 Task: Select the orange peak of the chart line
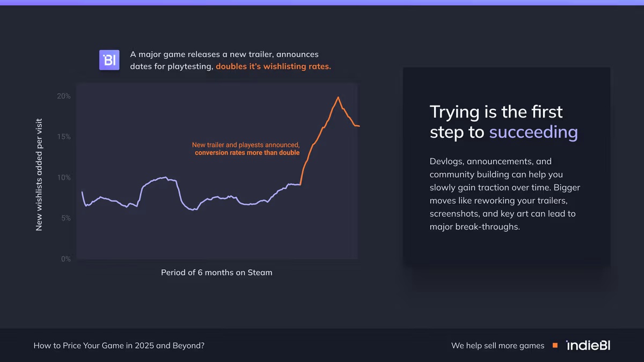(x=338, y=98)
